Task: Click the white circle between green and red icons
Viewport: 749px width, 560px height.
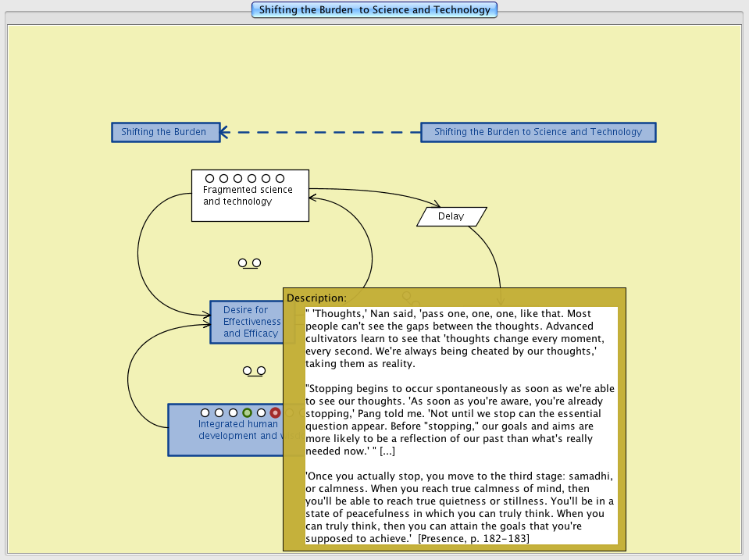Action: click(261, 412)
